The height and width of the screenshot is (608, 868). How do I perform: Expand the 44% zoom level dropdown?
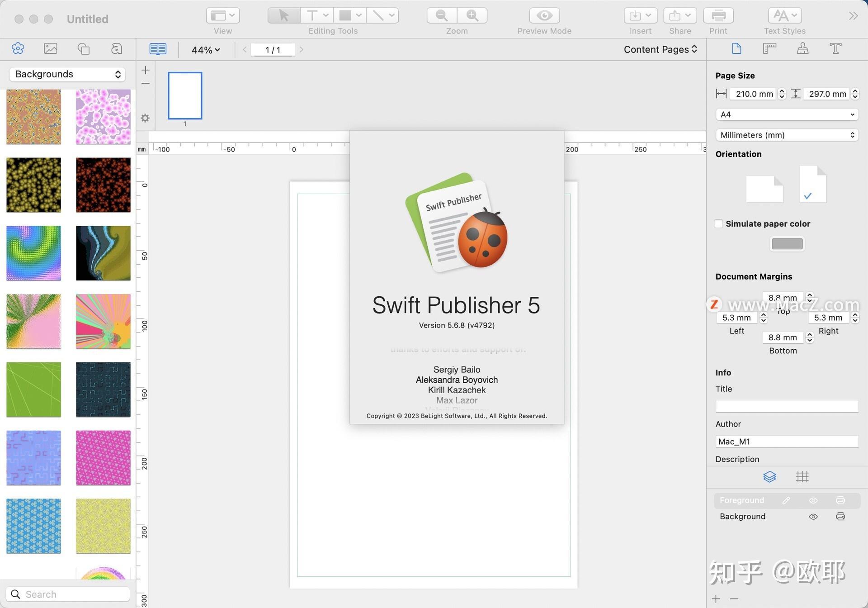[x=206, y=50]
